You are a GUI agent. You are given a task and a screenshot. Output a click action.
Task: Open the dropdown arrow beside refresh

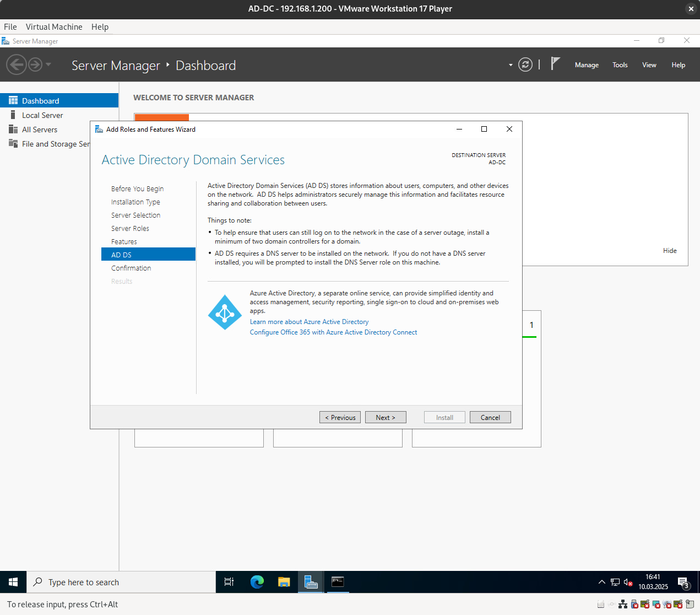(x=511, y=65)
